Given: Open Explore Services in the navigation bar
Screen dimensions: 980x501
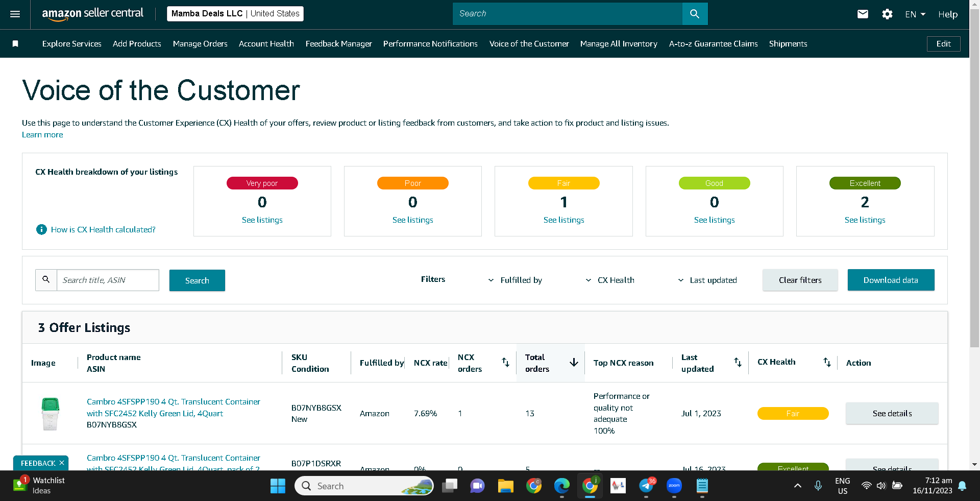Looking at the screenshot, I should [x=72, y=44].
